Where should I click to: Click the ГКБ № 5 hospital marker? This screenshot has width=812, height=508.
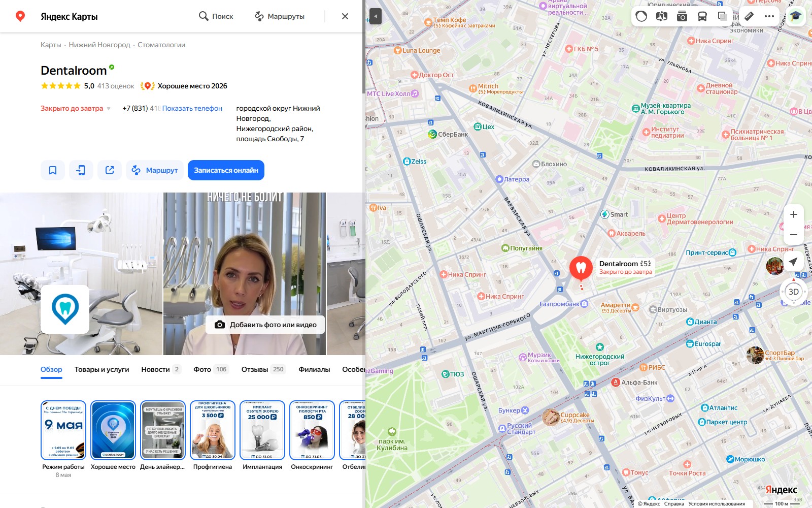[569, 49]
